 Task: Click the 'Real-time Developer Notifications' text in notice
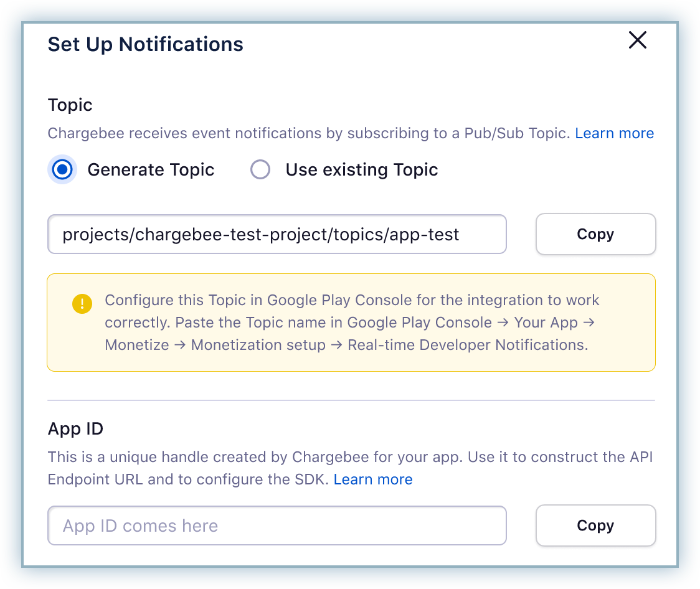click(467, 345)
